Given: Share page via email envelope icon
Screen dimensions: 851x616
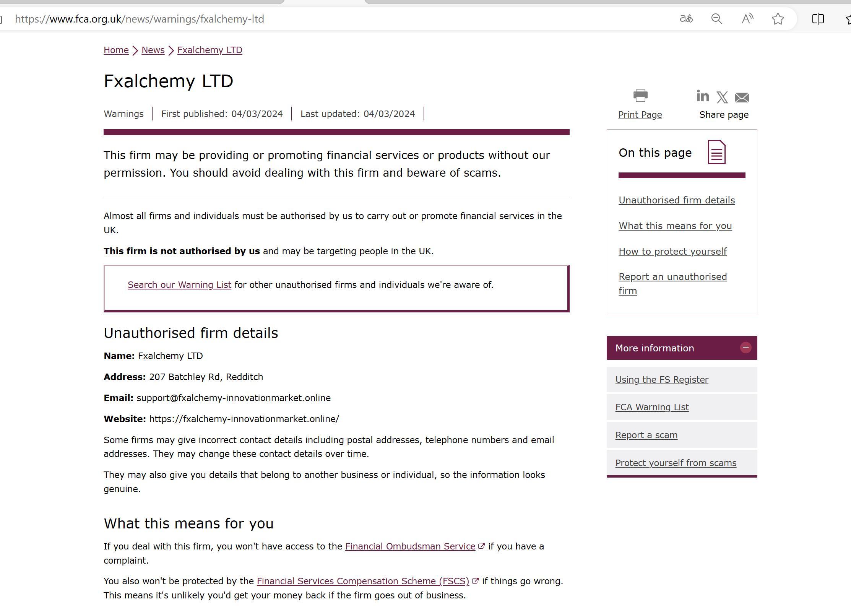Looking at the screenshot, I should coord(742,98).
